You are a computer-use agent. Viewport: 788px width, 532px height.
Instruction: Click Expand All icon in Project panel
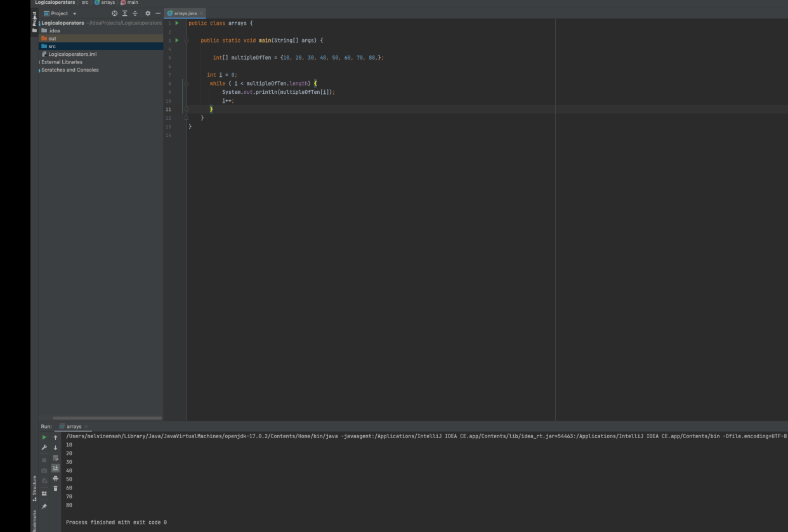tap(125, 13)
